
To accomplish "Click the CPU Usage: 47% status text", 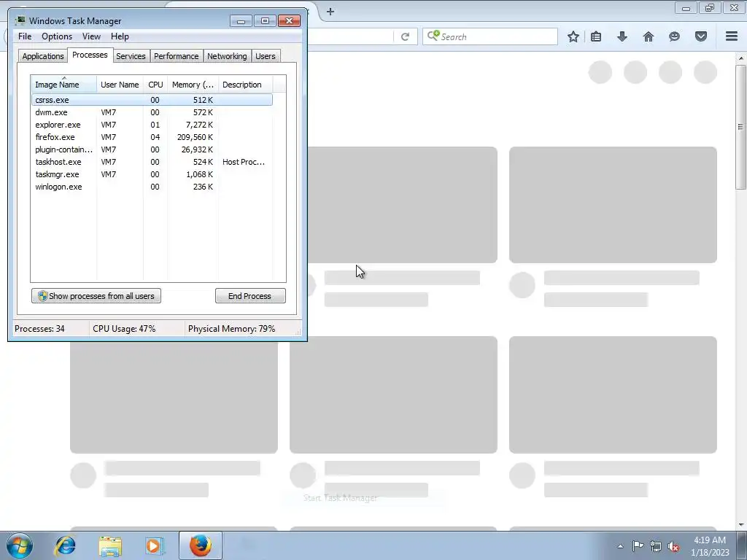I will [124, 329].
